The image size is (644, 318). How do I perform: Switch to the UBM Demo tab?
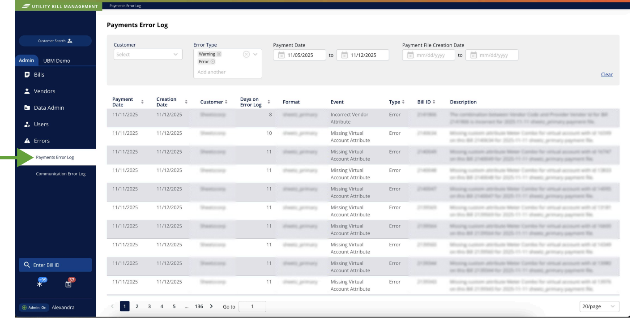coord(56,60)
